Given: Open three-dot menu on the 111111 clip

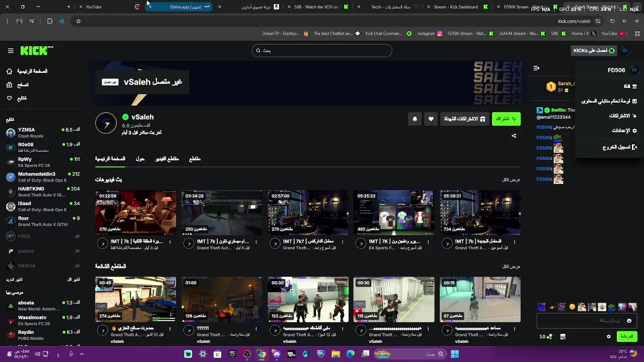Looking at the screenshot, I should pos(256,328).
